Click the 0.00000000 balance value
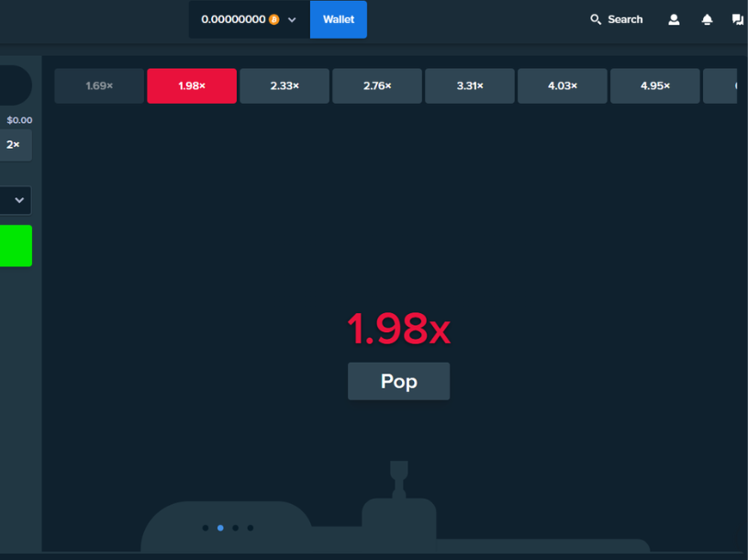Image resolution: width=748 pixels, height=560 pixels. click(x=233, y=19)
